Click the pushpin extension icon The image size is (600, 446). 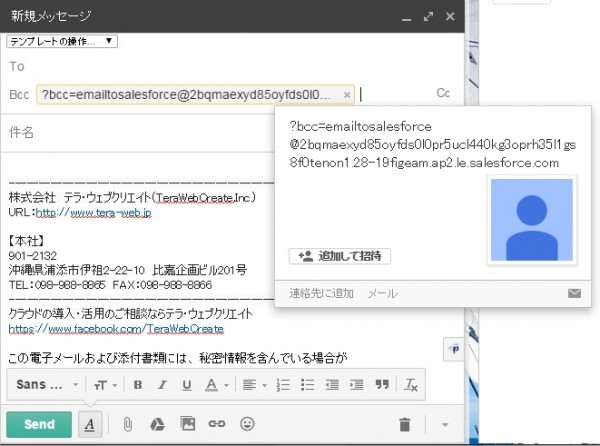[x=454, y=349]
